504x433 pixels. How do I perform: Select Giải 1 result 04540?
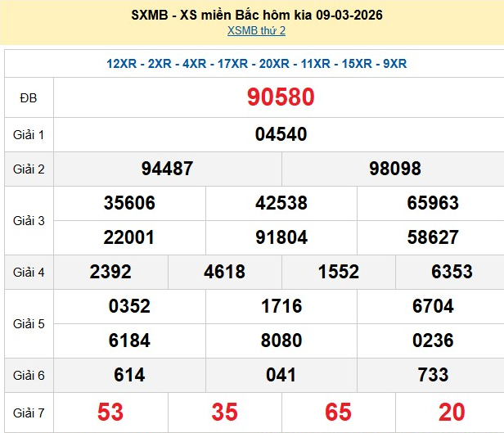point(281,134)
